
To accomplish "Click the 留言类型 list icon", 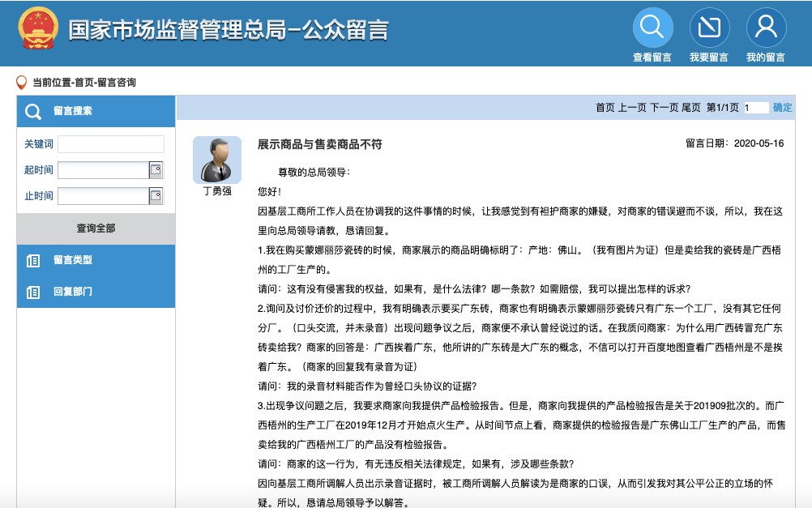I will click(x=33, y=260).
